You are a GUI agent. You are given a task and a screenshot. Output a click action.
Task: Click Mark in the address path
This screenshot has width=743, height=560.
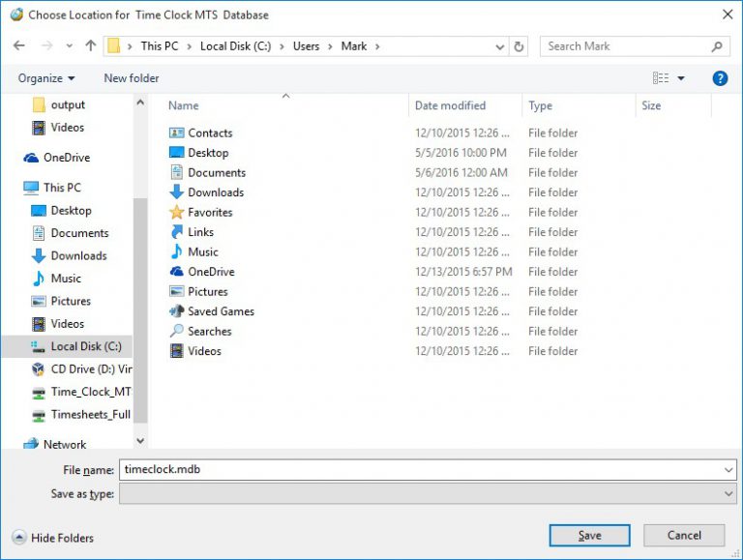click(x=354, y=46)
